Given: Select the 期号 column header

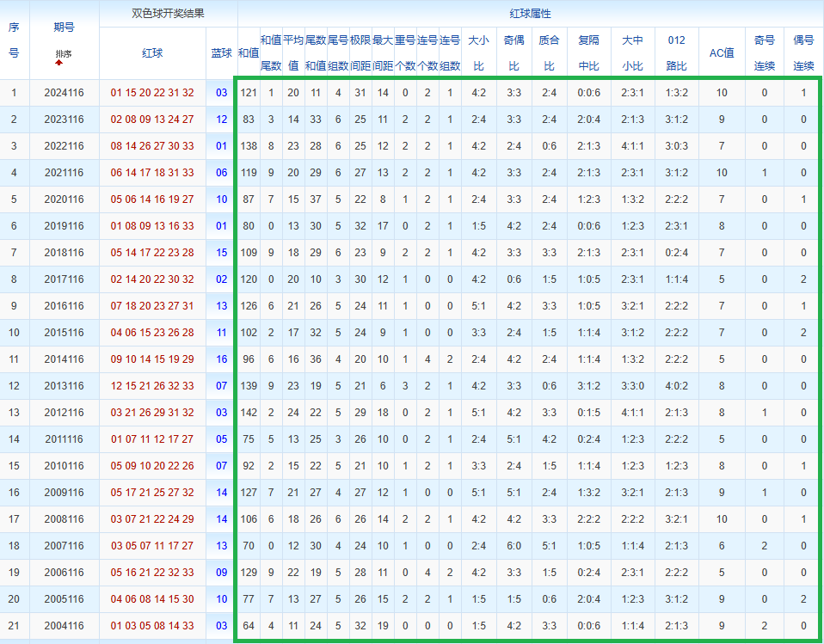Looking at the screenshot, I should [x=65, y=28].
